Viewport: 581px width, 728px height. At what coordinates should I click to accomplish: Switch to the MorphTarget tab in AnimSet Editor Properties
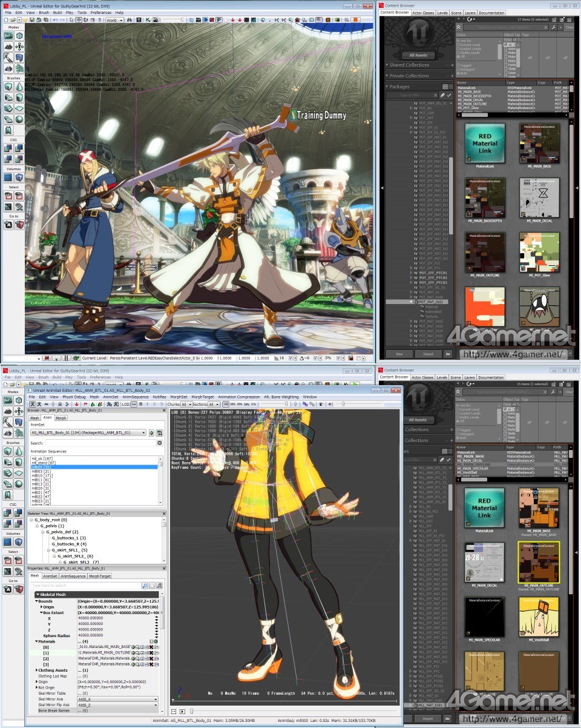(x=100, y=576)
